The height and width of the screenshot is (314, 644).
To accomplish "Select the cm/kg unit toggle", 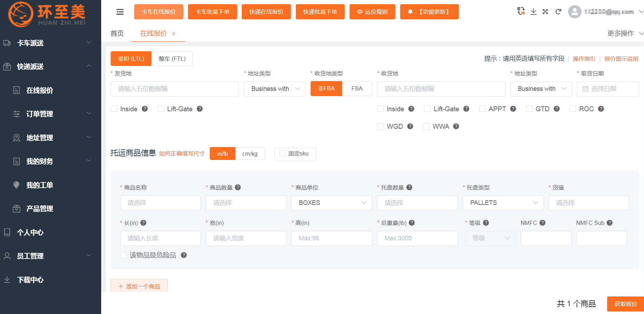I will click(x=250, y=154).
